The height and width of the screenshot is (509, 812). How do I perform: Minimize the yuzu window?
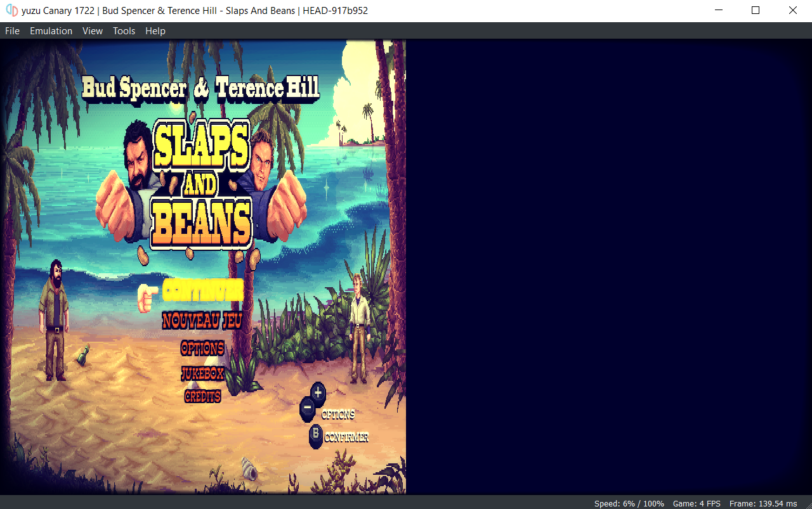point(719,10)
